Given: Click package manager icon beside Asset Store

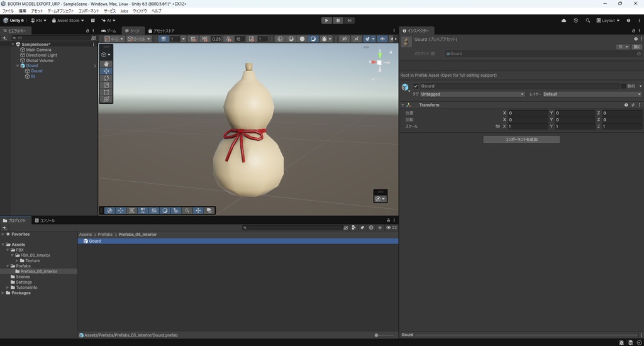Looking at the screenshot, I should click(x=93, y=21).
